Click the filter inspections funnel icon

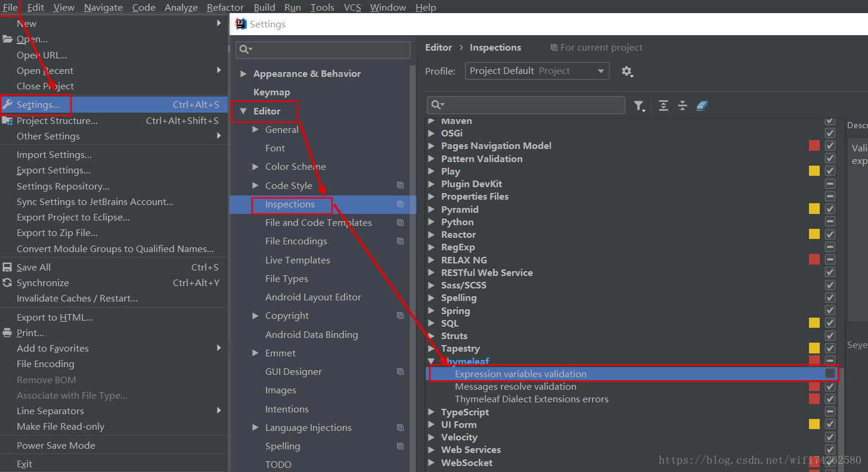[x=640, y=105]
